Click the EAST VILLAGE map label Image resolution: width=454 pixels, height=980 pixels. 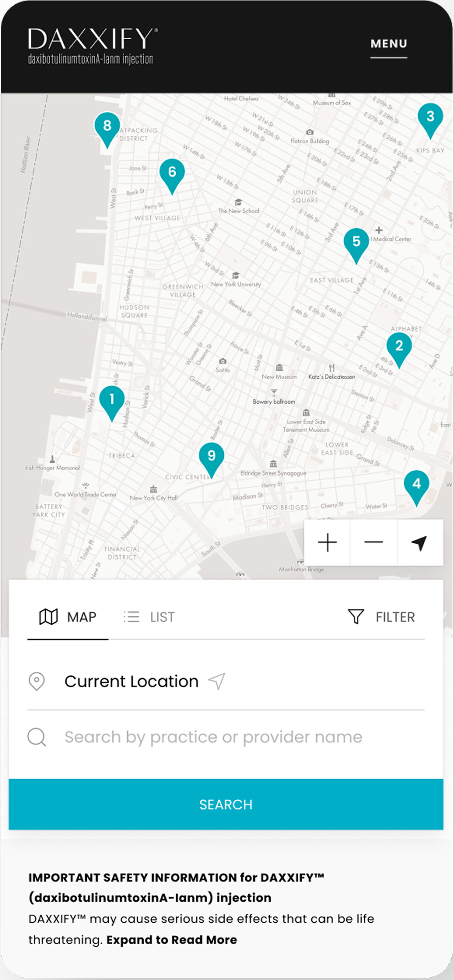point(332,280)
